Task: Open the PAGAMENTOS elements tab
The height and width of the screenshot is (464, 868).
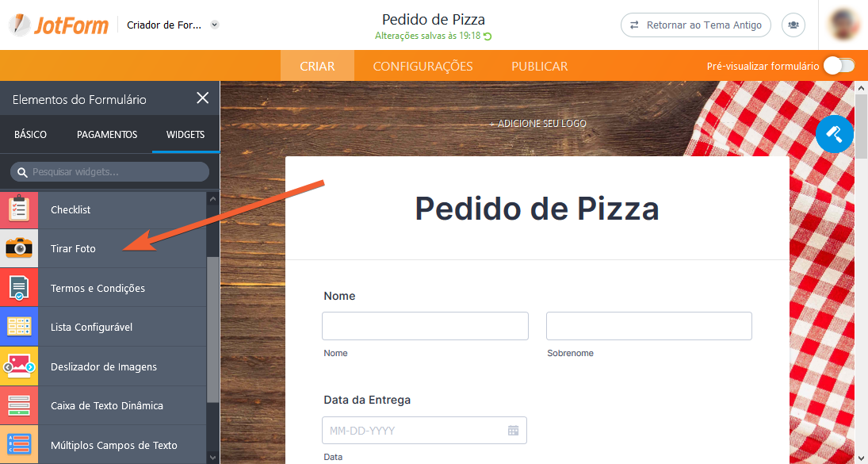Action: (107, 135)
